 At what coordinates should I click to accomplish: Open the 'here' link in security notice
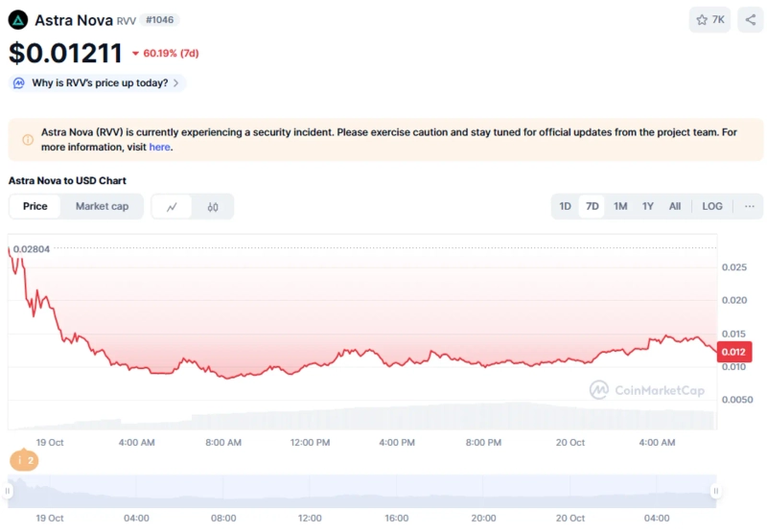159,148
